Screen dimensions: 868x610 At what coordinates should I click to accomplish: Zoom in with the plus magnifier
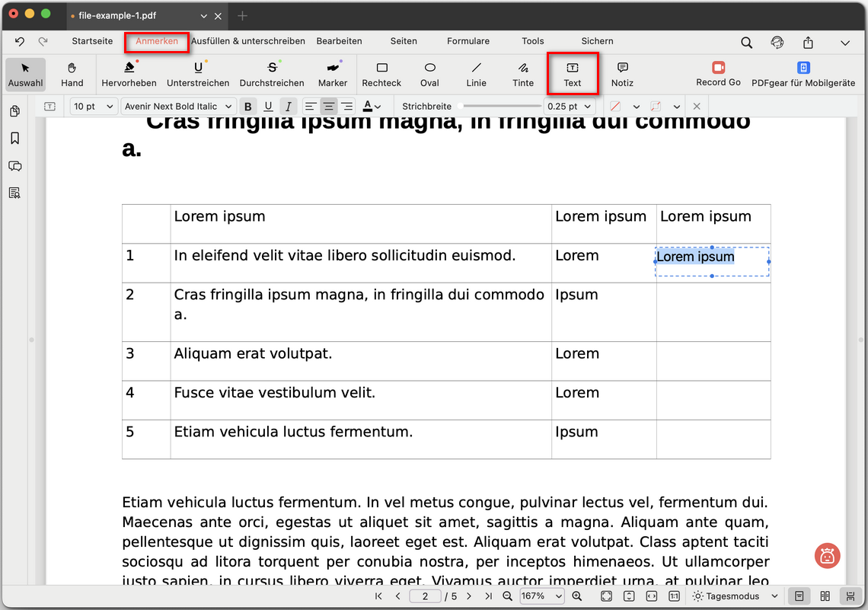(577, 596)
